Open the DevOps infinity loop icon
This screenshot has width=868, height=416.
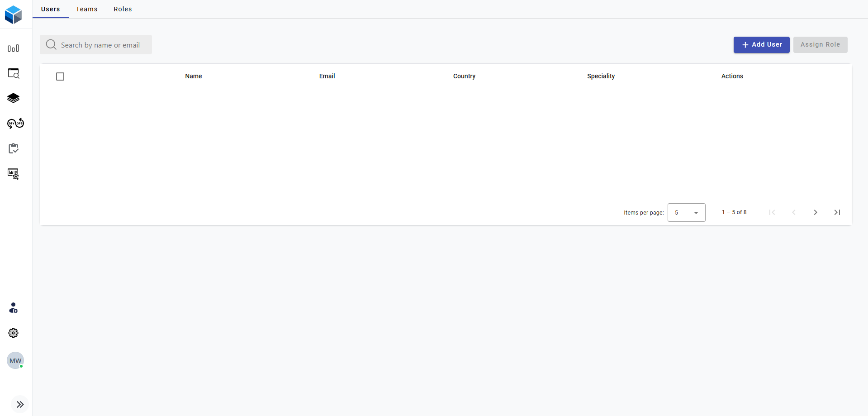tap(15, 124)
